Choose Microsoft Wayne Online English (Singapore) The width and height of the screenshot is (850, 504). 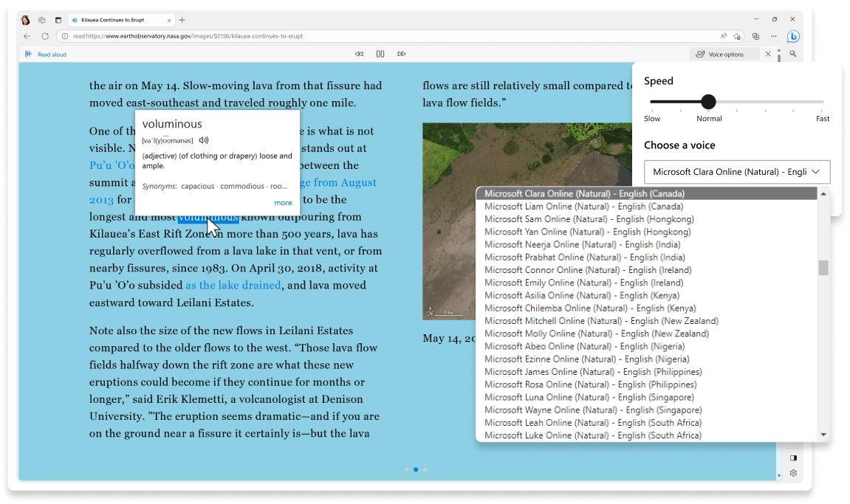(646, 410)
